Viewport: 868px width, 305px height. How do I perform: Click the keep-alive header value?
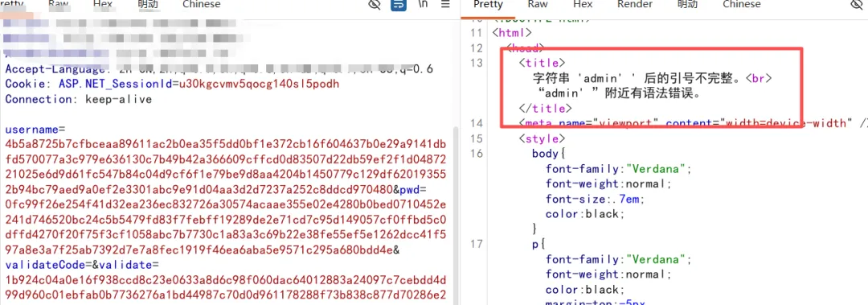[x=118, y=99]
